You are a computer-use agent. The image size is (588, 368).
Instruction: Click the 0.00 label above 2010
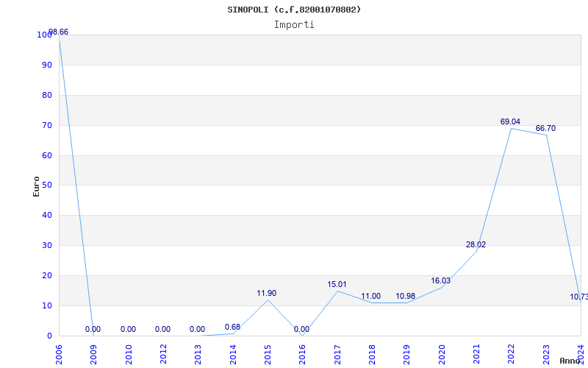coord(128,329)
